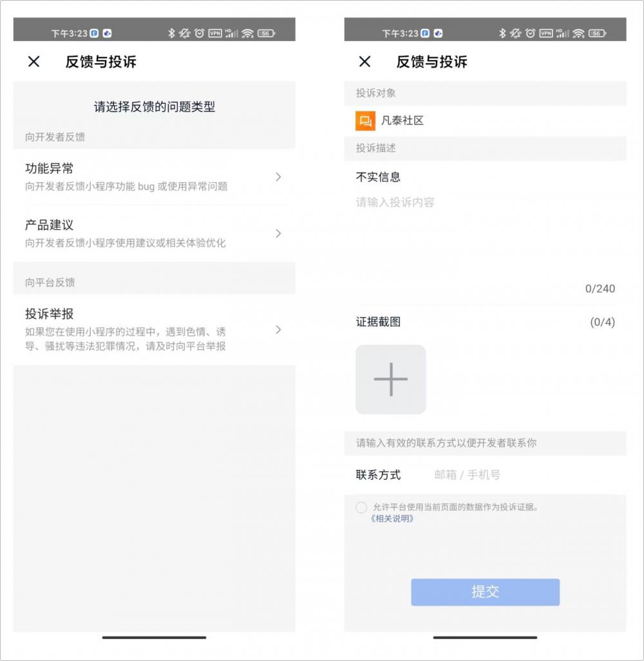
Task: Tap the VPN icon in right status bar
Action: [x=546, y=33]
